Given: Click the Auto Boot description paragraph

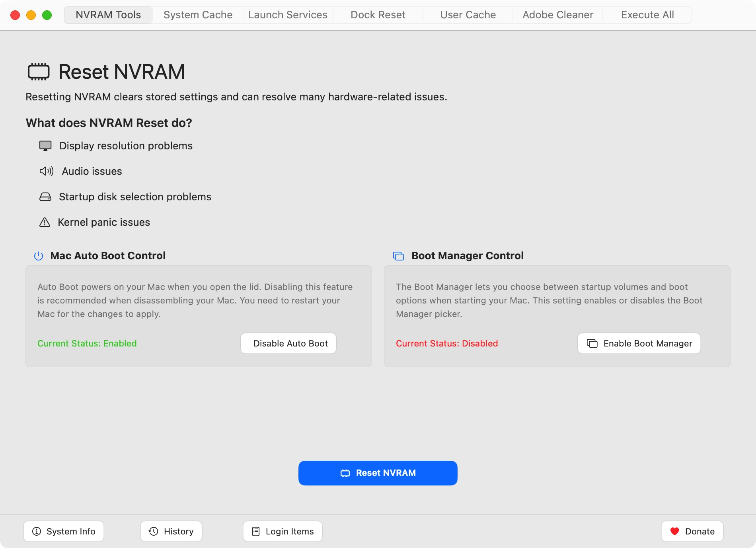Looking at the screenshot, I should 195,300.
